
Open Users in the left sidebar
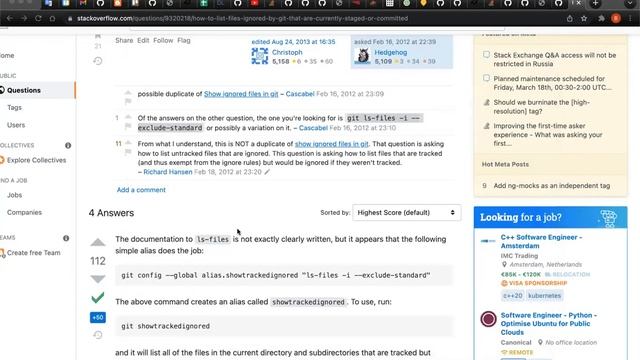(x=16, y=125)
